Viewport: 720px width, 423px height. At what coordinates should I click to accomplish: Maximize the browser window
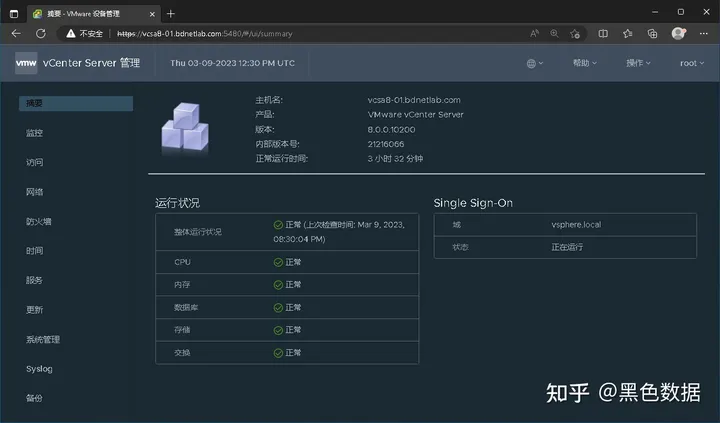click(x=681, y=12)
